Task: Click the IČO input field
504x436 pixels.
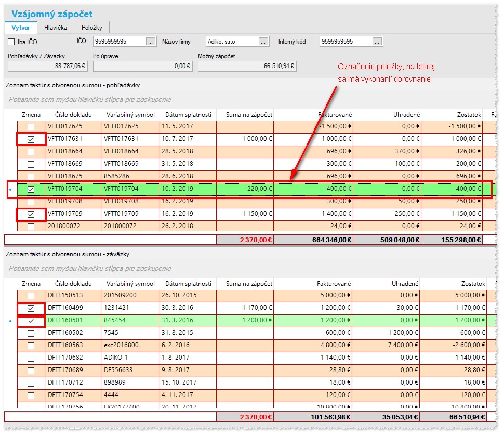Action: click(120, 42)
